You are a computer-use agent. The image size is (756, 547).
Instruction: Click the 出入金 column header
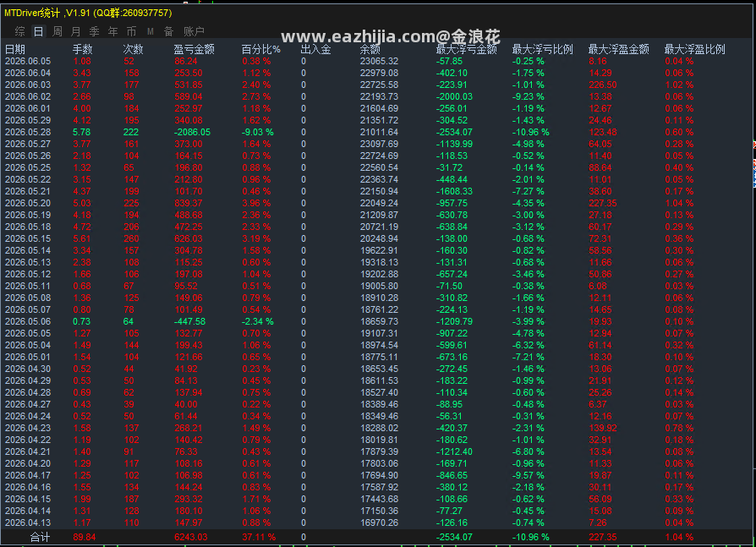315,49
